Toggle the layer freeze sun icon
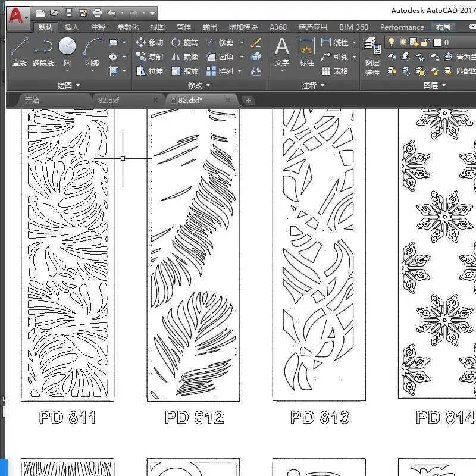The image size is (476, 476). [x=403, y=42]
